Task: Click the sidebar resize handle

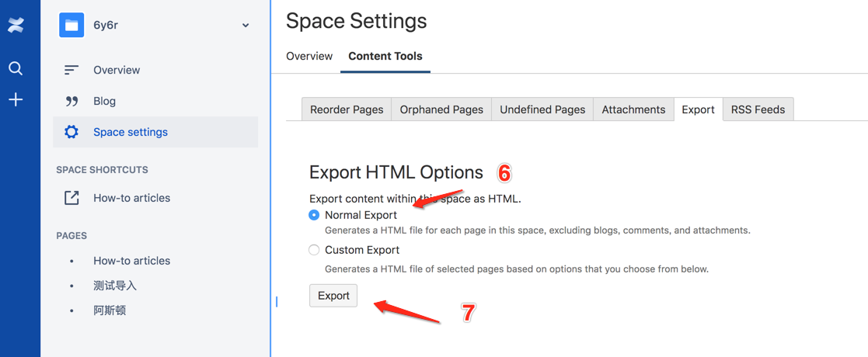Action: point(276,301)
